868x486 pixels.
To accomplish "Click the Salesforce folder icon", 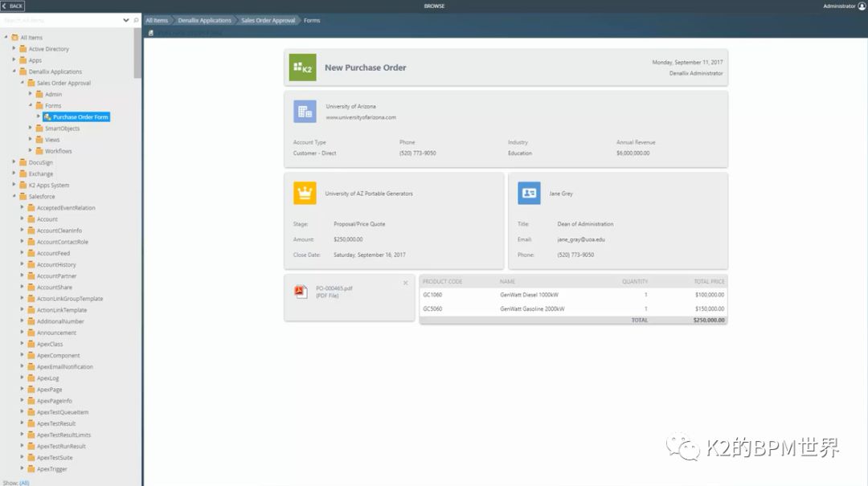I will (23, 196).
